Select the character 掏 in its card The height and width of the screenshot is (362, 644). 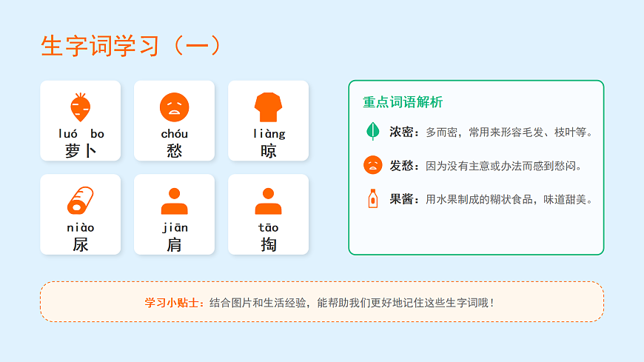(x=268, y=244)
